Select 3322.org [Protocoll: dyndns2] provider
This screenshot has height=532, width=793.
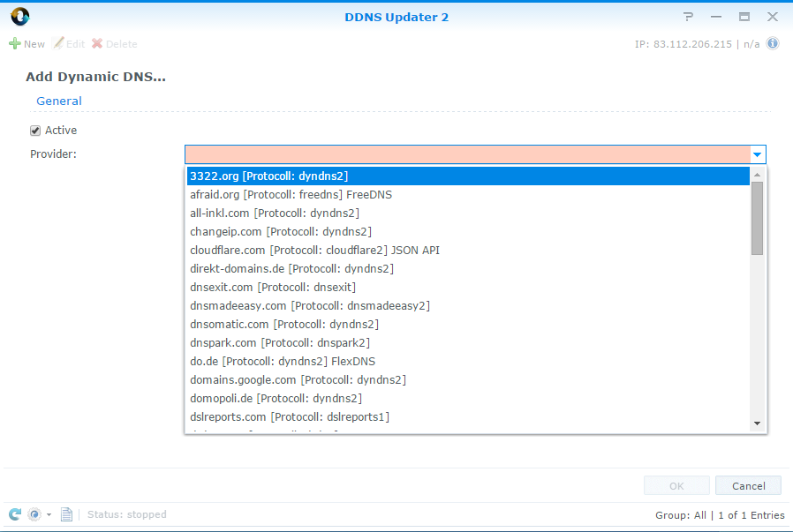point(468,176)
